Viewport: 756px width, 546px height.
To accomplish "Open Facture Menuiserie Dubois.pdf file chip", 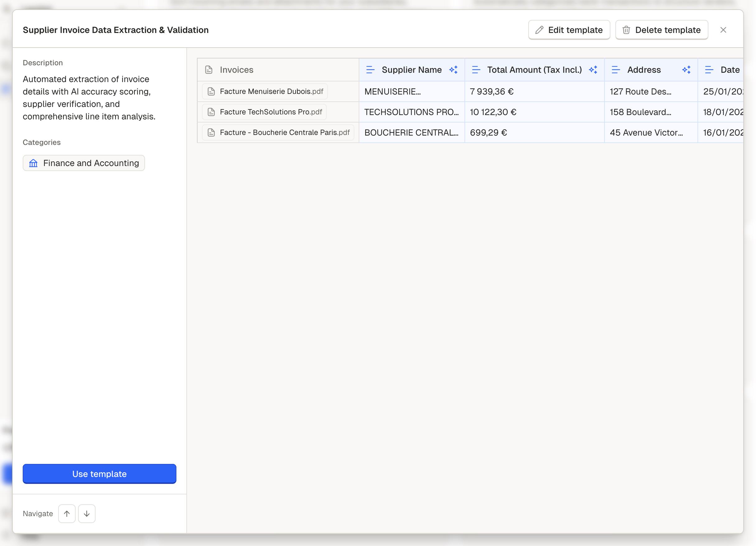I will (265, 91).
